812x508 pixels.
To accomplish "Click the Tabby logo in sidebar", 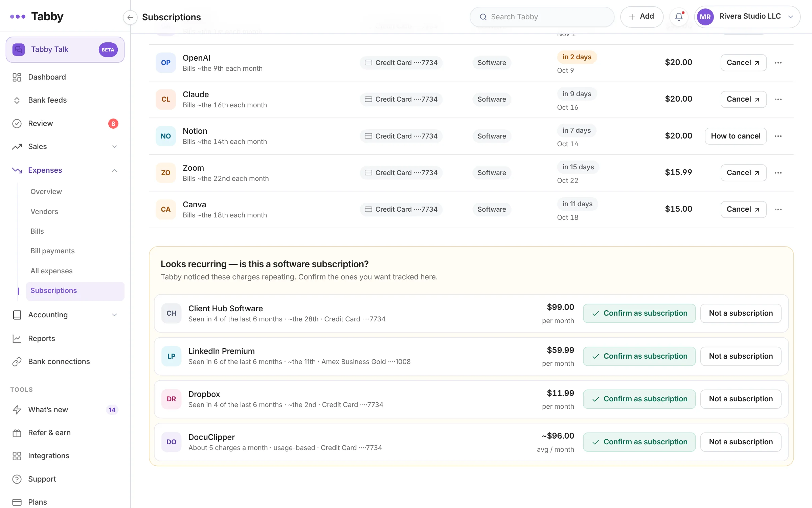I will pyautogui.click(x=37, y=16).
